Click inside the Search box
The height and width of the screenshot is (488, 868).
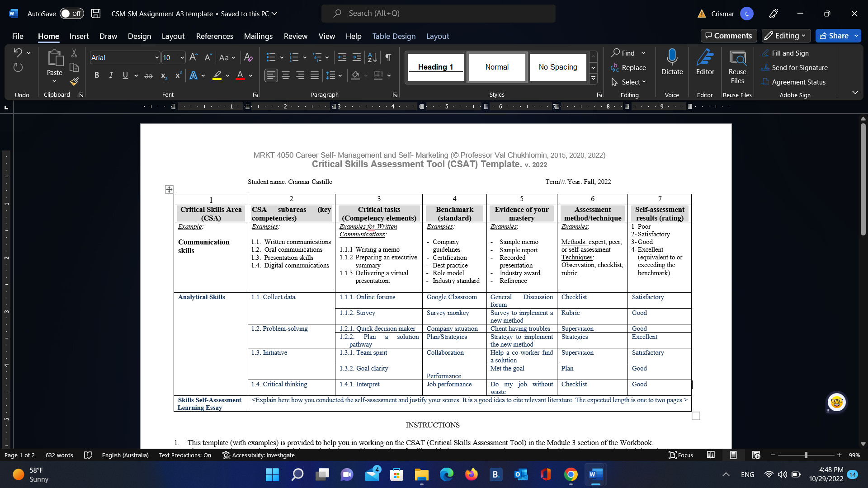[439, 13]
